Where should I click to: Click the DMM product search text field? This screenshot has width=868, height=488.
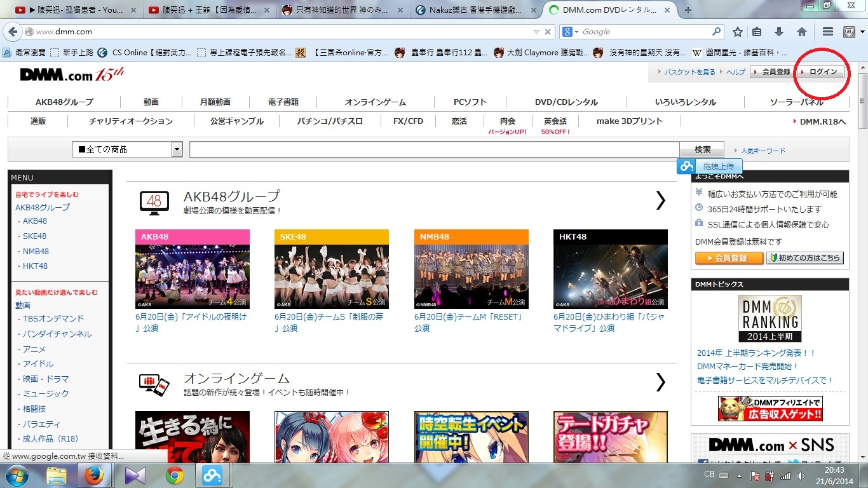tap(434, 150)
